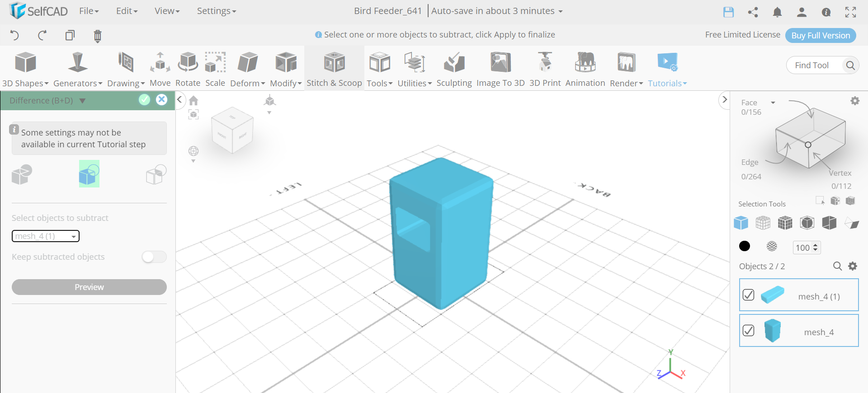
Task: Expand the Auto-save options dropdown
Action: pyautogui.click(x=561, y=11)
